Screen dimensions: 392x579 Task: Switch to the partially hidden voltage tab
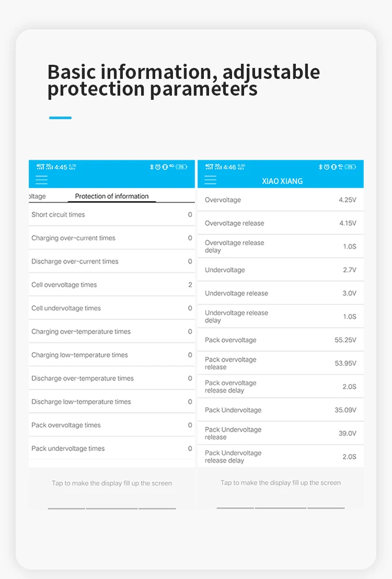(37, 196)
